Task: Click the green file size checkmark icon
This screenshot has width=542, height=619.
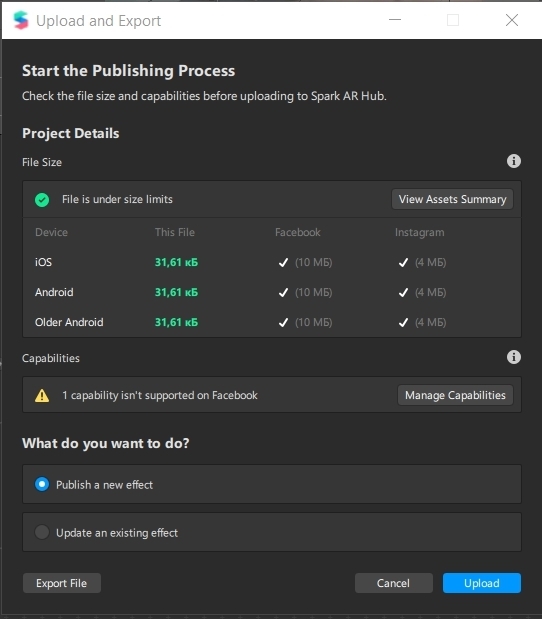Action: pos(42,200)
